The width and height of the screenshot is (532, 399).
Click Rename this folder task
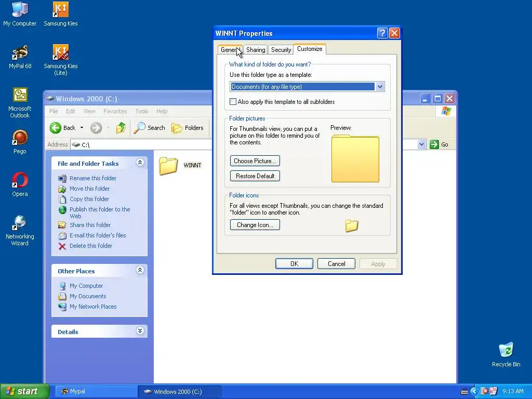[x=93, y=178]
